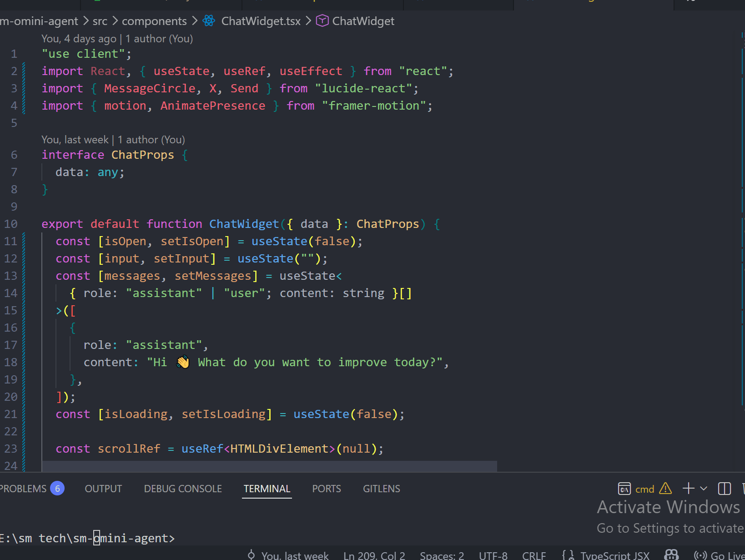Click the m-omini-agent breadcrumb folder

click(x=39, y=21)
